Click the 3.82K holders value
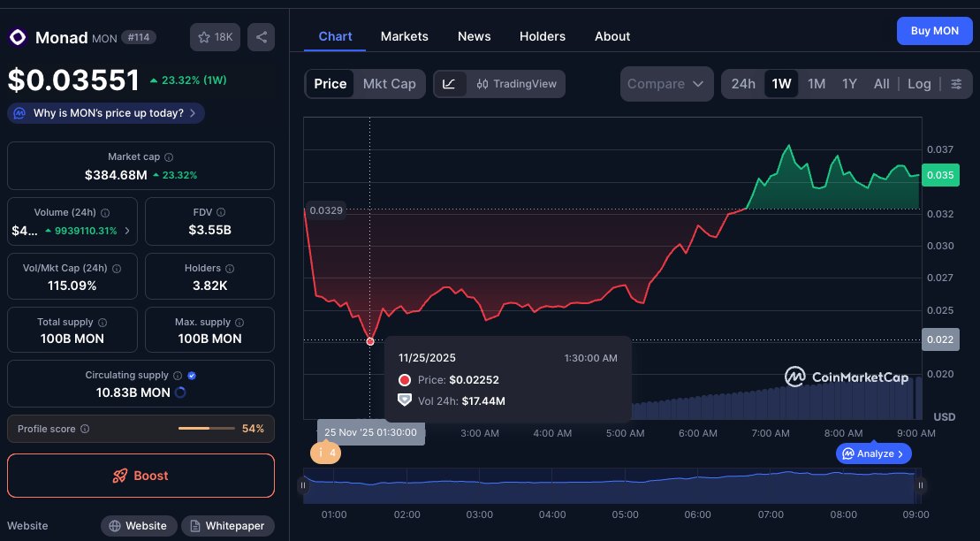This screenshot has height=541, width=980. (x=210, y=286)
